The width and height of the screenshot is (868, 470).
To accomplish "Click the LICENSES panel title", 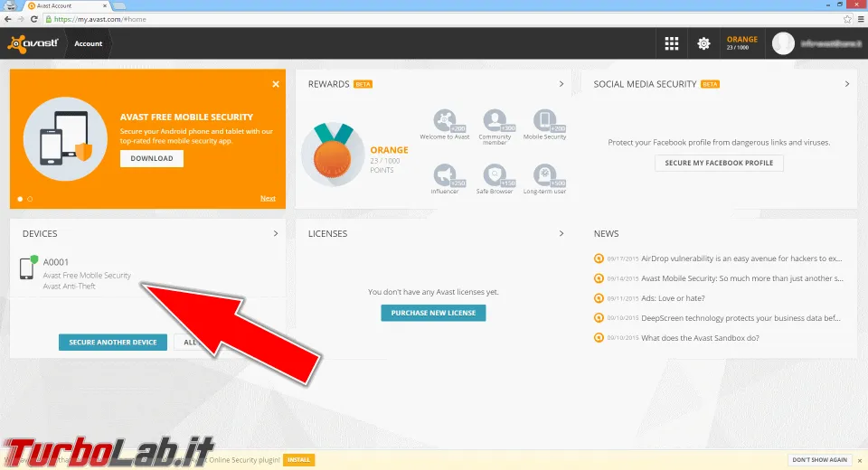I will tap(327, 233).
